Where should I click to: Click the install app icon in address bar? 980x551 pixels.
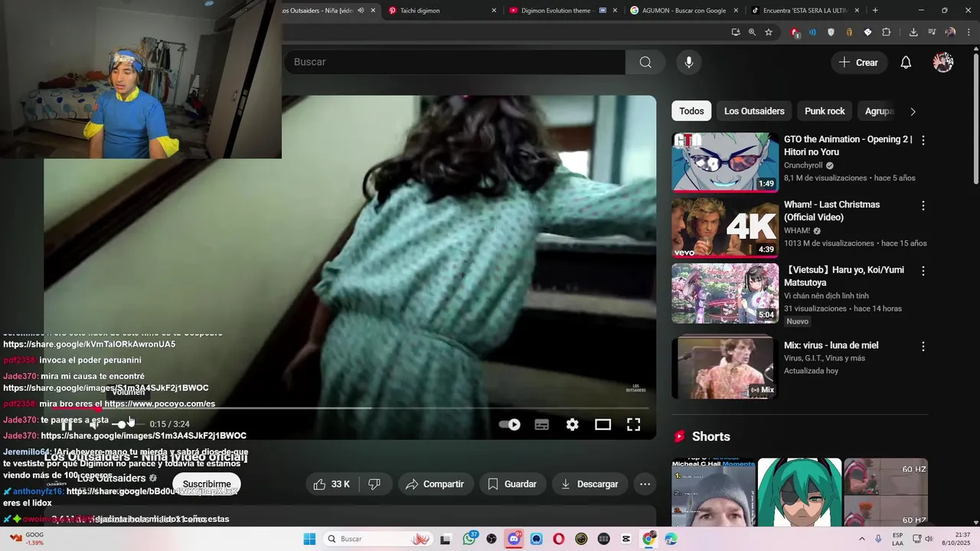(x=736, y=32)
